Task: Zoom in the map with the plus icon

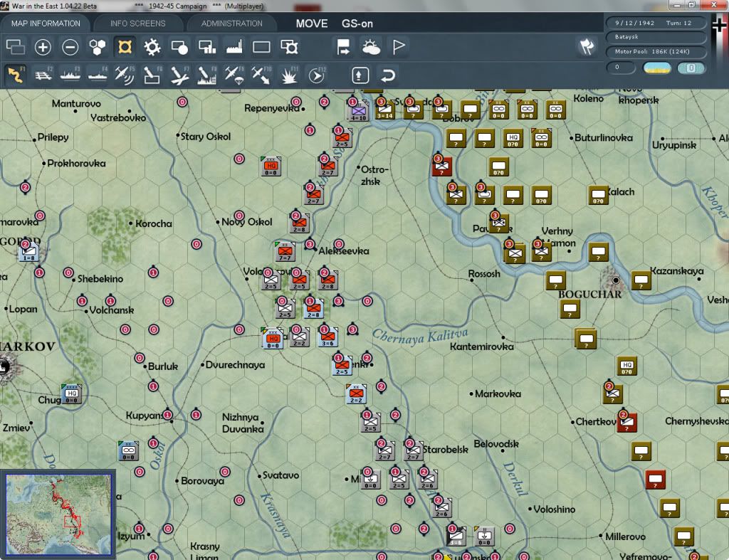Action: [43, 47]
